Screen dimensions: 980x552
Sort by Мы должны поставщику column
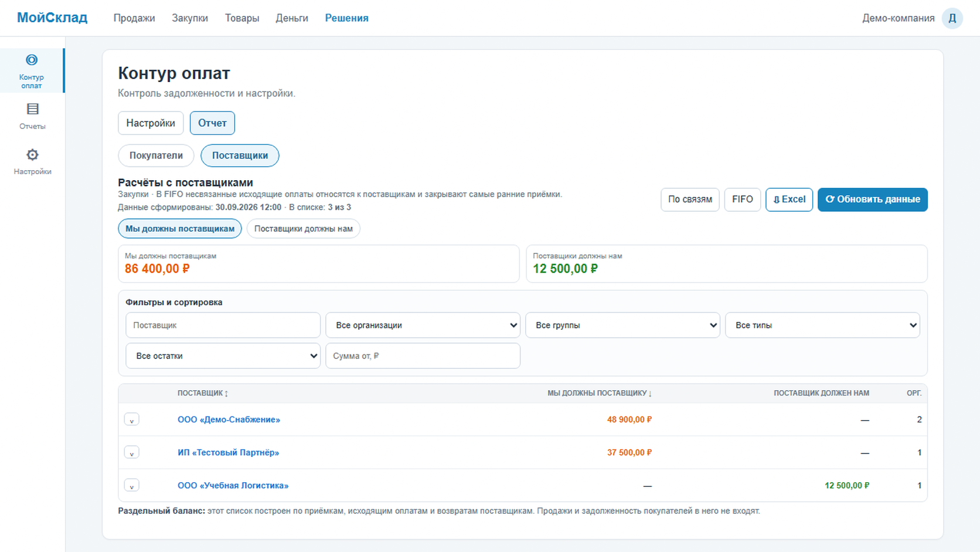600,393
